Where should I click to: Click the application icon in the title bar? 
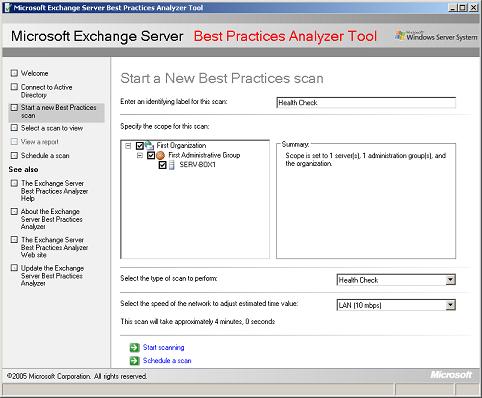[8, 8]
